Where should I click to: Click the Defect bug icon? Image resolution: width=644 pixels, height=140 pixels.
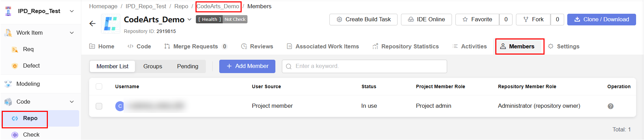(15, 66)
